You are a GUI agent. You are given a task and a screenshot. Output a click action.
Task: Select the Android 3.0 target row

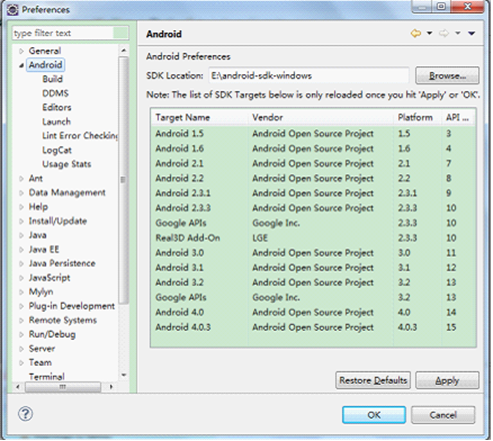313,253
